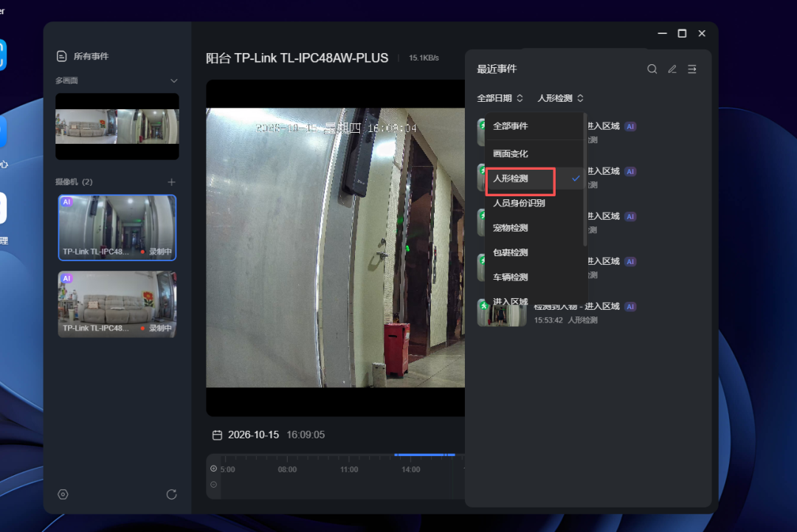This screenshot has width=797, height=532.
Task: Click the 08:00 mark on the timeline
Action: [x=287, y=469]
